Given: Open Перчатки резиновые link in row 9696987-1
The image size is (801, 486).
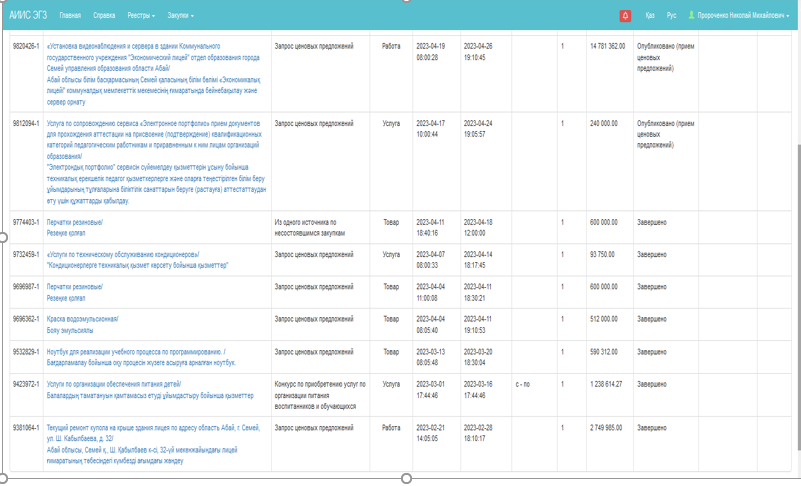Looking at the screenshot, I should coord(75,292).
